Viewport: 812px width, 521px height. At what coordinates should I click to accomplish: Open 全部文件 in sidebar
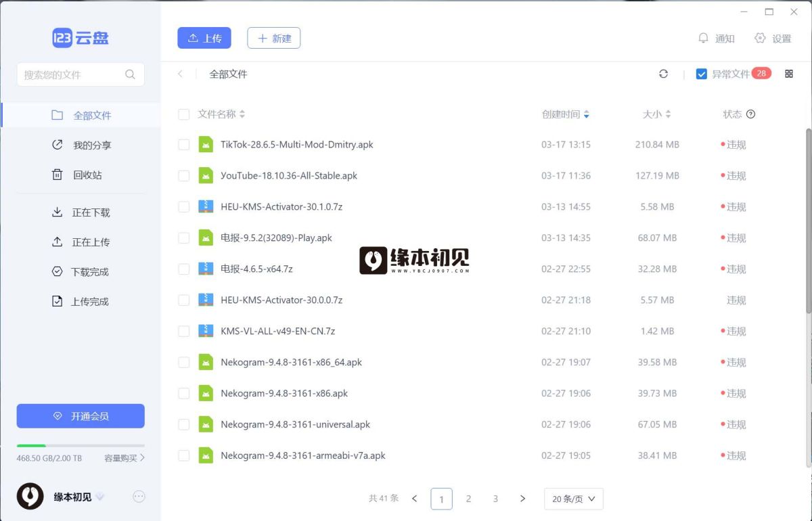point(81,115)
